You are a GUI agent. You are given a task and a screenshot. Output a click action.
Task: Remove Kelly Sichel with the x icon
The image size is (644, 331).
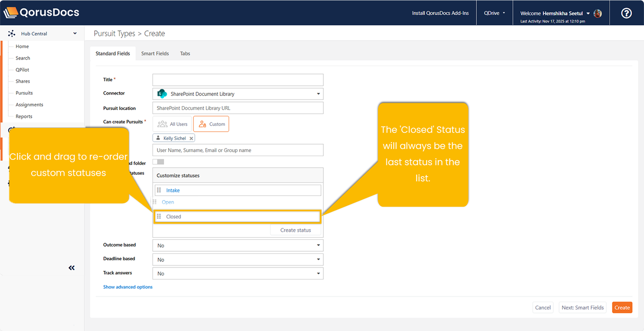[192, 138]
